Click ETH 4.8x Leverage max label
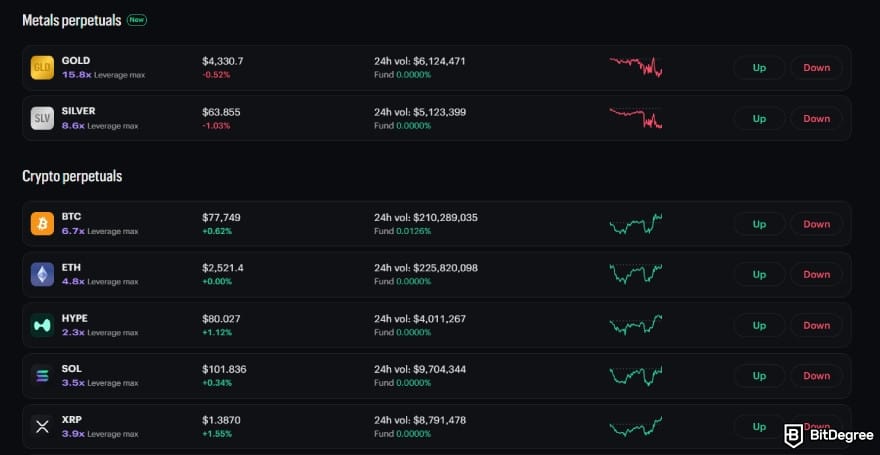880x455 pixels. click(x=100, y=282)
